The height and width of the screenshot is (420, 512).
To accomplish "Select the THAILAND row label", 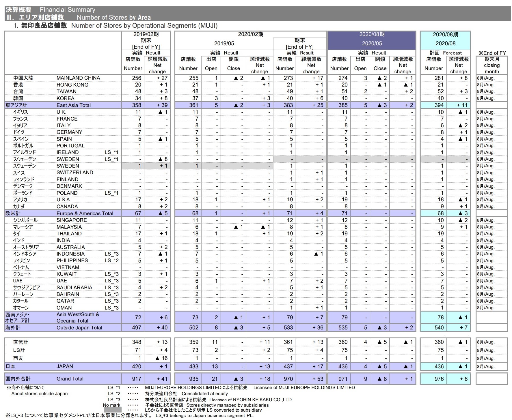I will coord(69,234).
